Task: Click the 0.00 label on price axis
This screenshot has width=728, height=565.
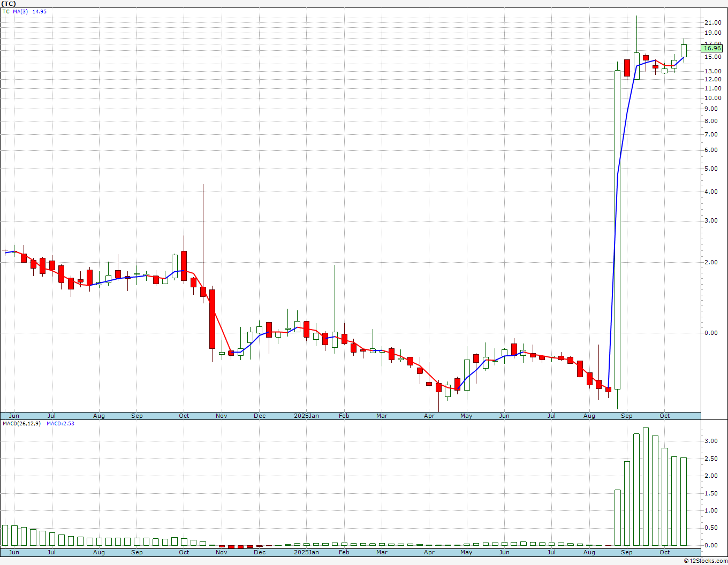Action: [x=711, y=333]
